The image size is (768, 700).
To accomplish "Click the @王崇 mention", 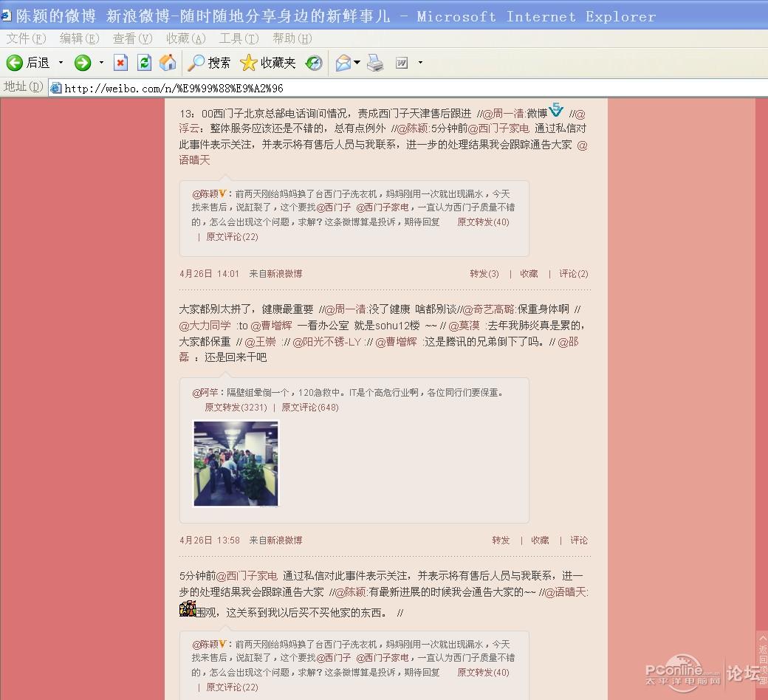I will 260,342.
